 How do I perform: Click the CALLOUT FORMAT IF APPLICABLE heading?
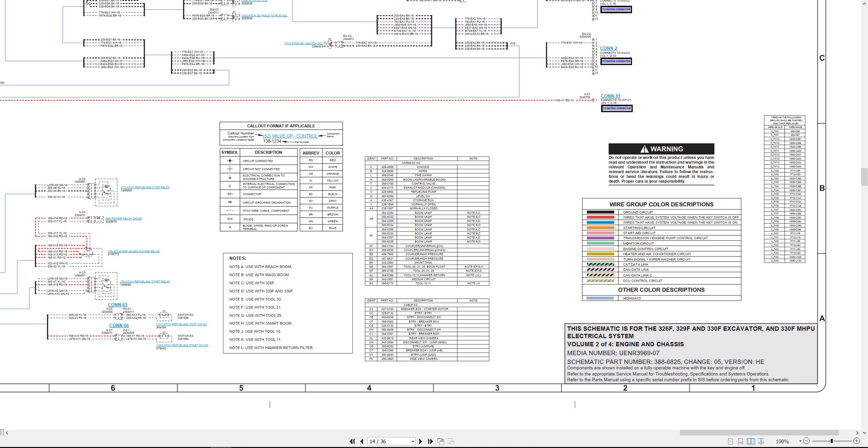tap(281, 126)
